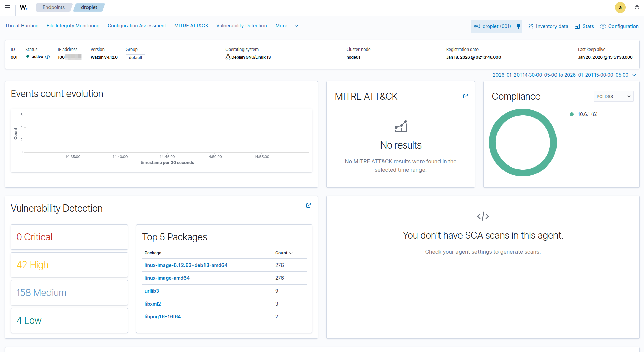Open the PCI DSS compliance dropdown
This screenshot has height=352, width=644.
coord(613,96)
